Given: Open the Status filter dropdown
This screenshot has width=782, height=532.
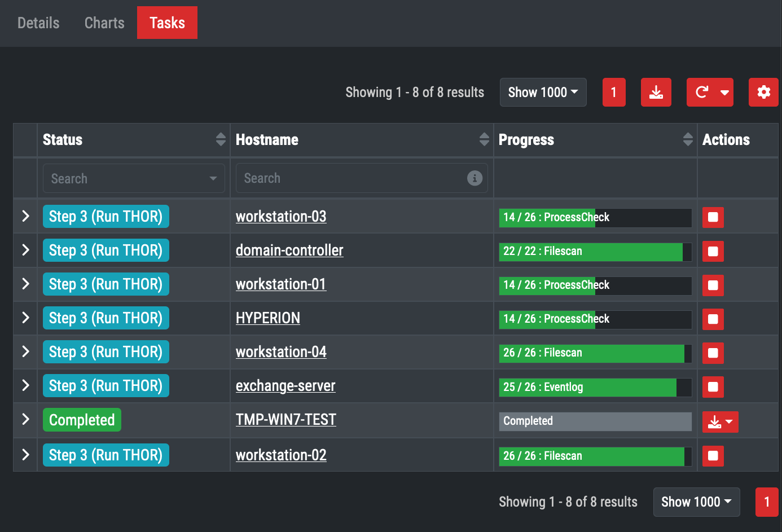Looking at the screenshot, I should (134, 178).
